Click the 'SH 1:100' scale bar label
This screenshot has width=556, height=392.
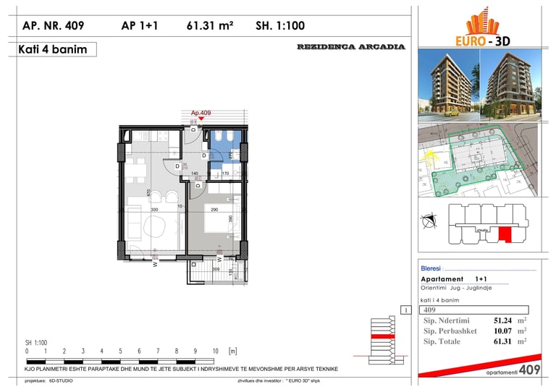pos(36,343)
